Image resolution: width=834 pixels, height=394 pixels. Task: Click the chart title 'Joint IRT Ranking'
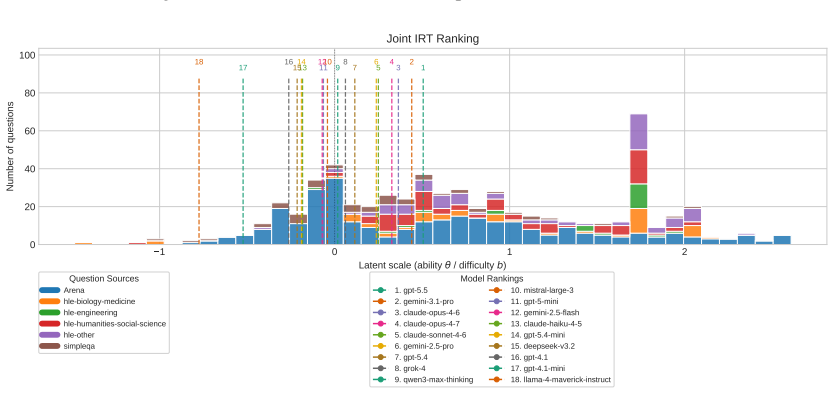point(432,39)
